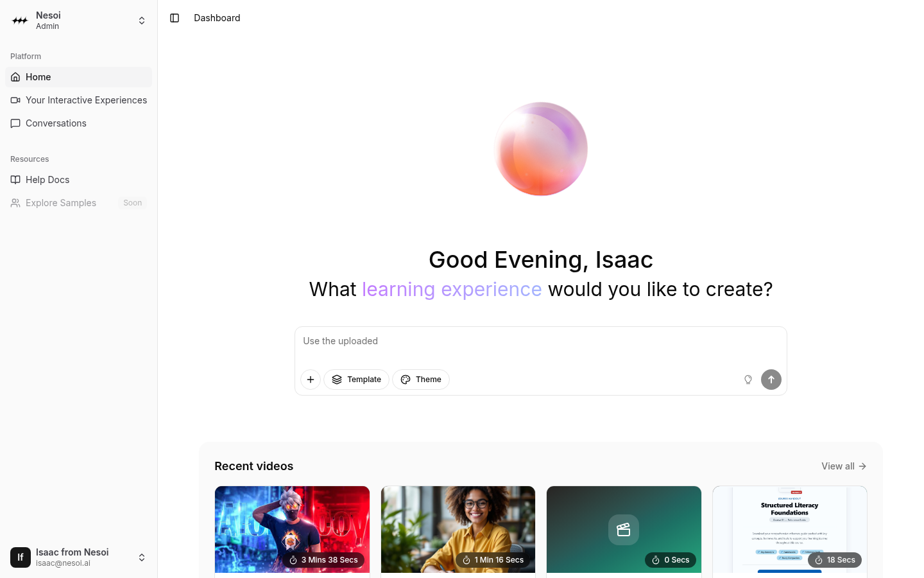Expand the Nesoi Admin workspace switcher
Viewport: 924px width, 578px height.
pos(142,21)
